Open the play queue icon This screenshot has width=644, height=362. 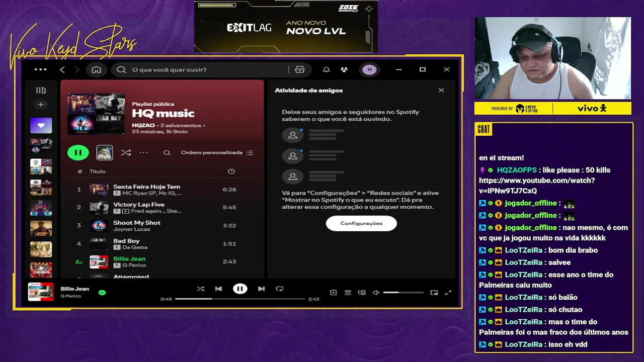pyautogui.click(x=348, y=293)
